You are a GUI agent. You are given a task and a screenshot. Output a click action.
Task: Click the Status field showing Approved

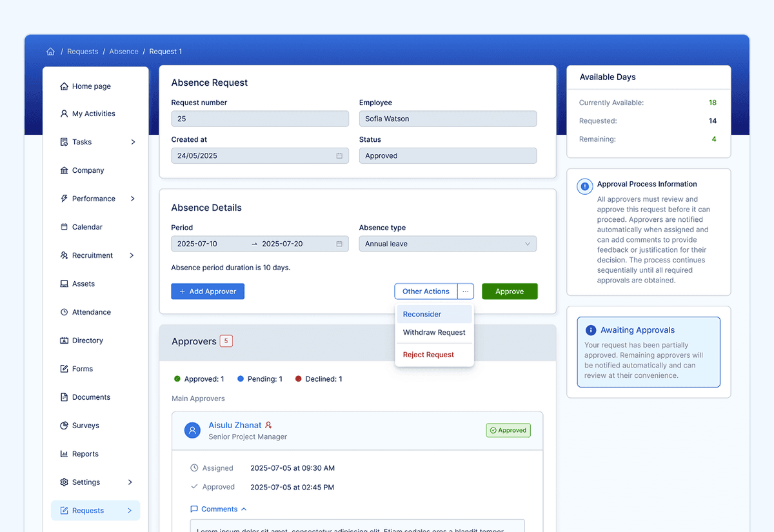448,156
